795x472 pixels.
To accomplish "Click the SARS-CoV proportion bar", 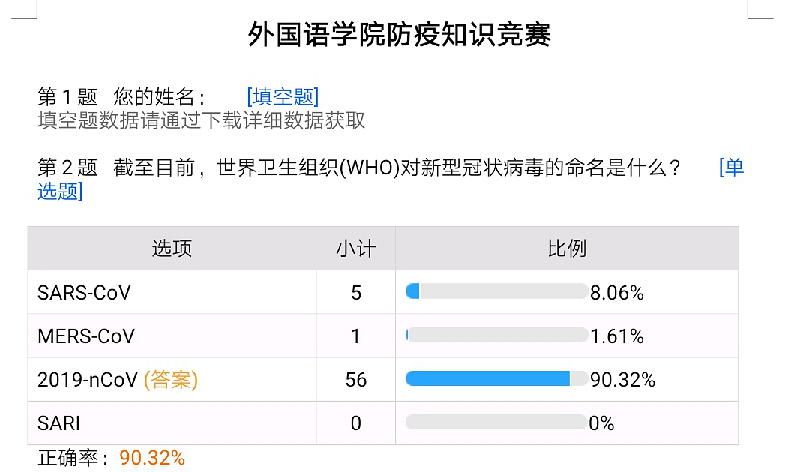I will (x=496, y=292).
